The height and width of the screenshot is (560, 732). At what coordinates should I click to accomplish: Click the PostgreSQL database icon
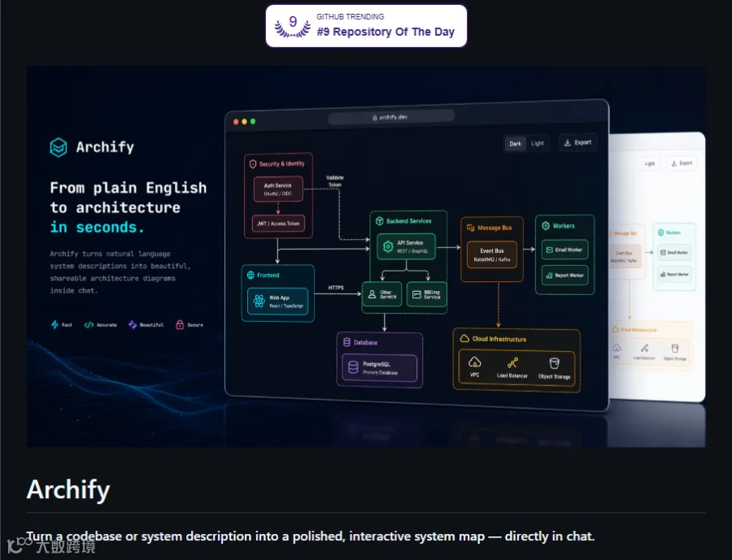point(354,367)
